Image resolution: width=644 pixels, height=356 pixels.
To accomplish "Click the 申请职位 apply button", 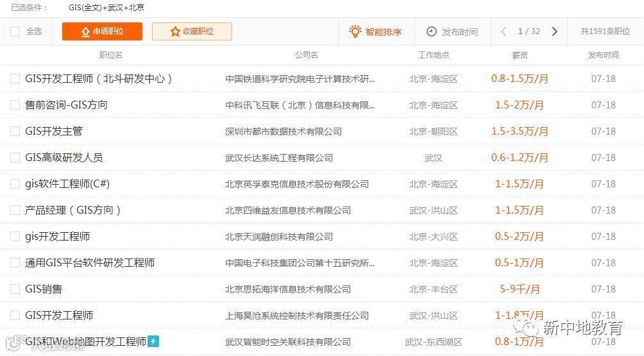I will 102,31.
